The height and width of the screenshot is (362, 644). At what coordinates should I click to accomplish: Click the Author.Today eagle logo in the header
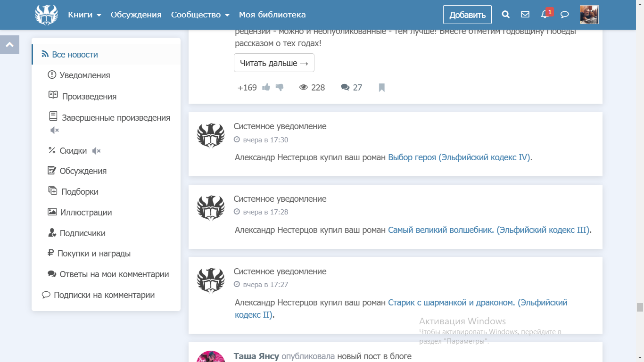(x=46, y=15)
